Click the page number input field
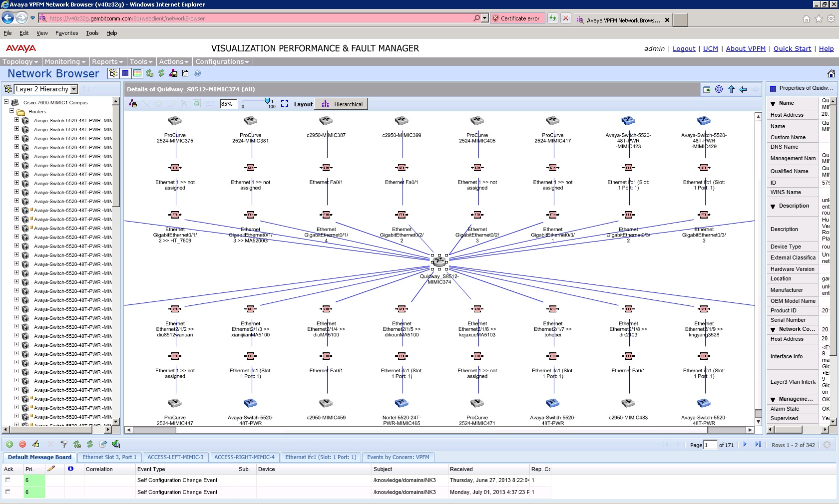Screen dimensions: 839x504 point(710,445)
